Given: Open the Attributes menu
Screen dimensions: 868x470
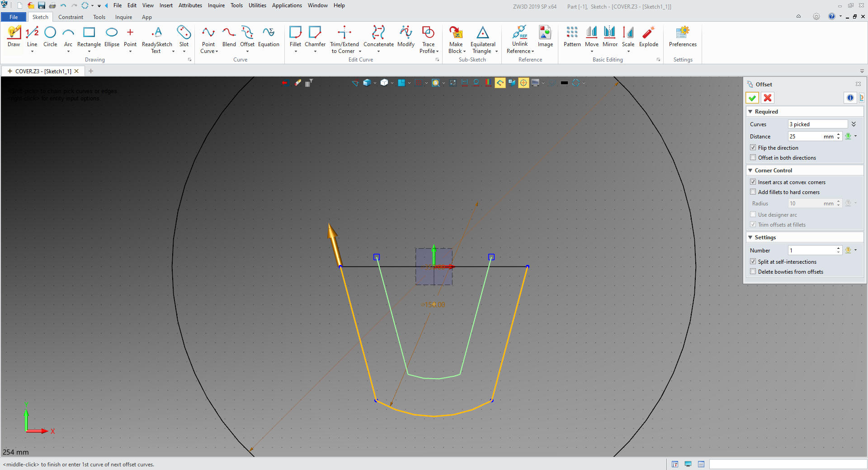Looking at the screenshot, I should tap(190, 5).
